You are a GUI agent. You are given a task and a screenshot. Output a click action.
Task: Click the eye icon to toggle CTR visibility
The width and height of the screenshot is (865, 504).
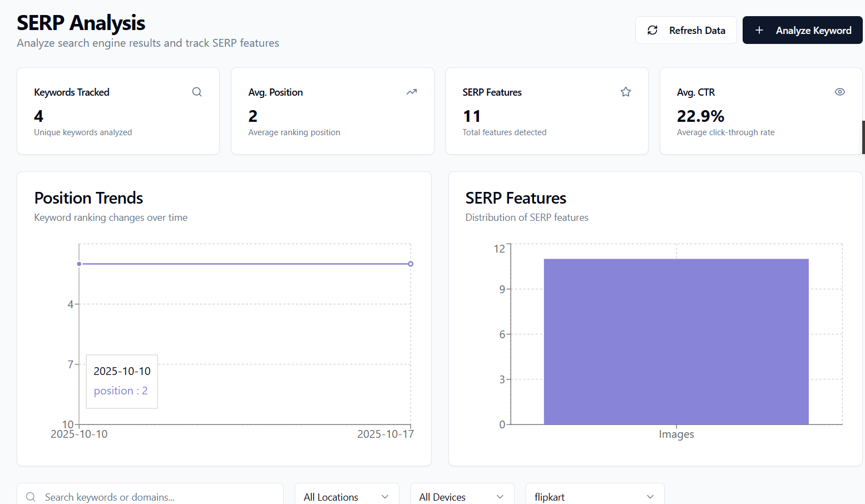point(840,91)
